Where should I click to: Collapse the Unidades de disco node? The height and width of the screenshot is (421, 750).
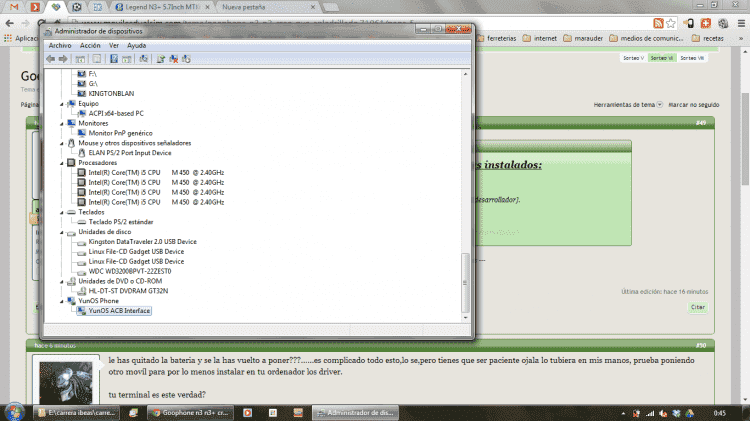(62, 232)
